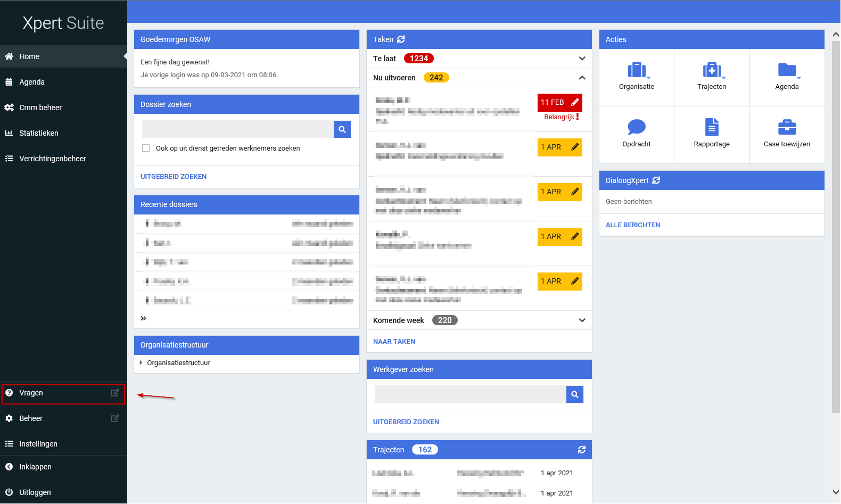
Task: Click the NAAR TAKEN link
Action: pyautogui.click(x=394, y=342)
